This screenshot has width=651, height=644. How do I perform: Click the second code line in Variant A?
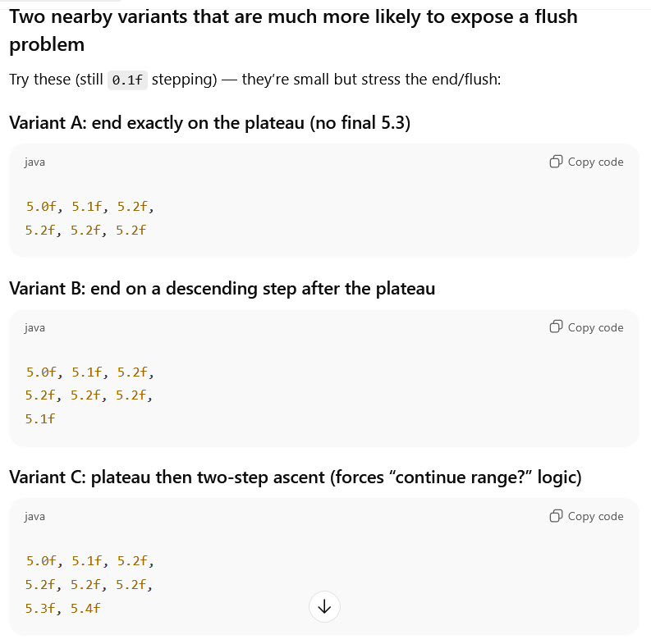coord(85,230)
